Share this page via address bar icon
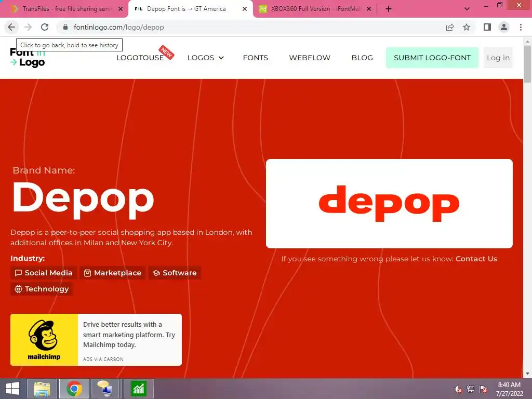Screen dimensions: 532x399 click(450, 27)
